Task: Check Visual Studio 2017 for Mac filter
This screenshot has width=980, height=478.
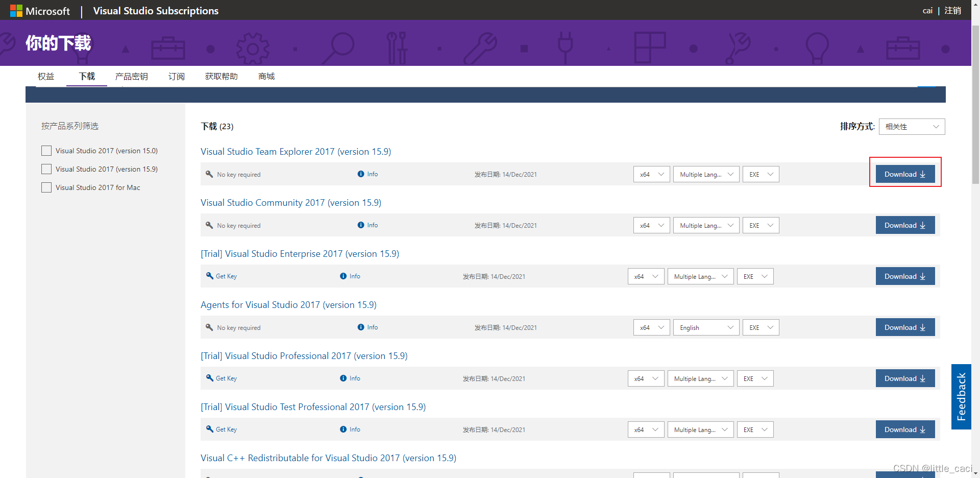Action: click(46, 187)
